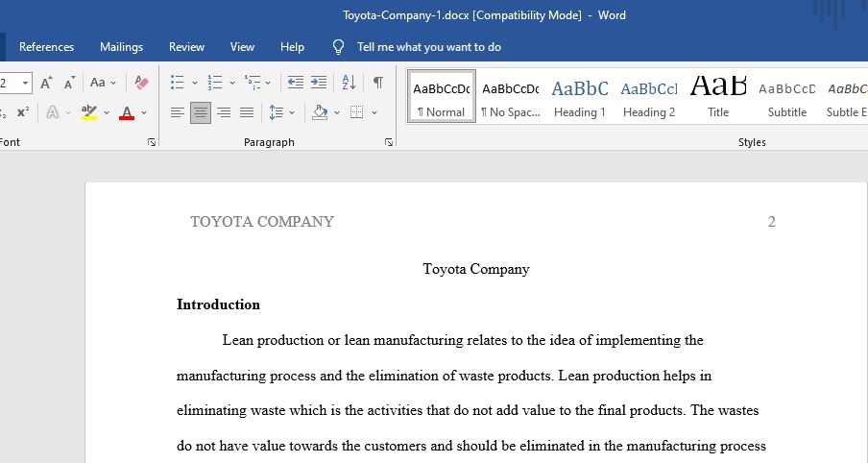Apply Heading 2 style

pyautogui.click(x=649, y=96)
